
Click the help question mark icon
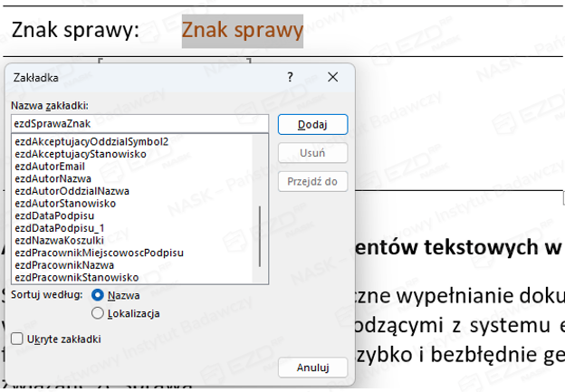click(x=290, y=78)
